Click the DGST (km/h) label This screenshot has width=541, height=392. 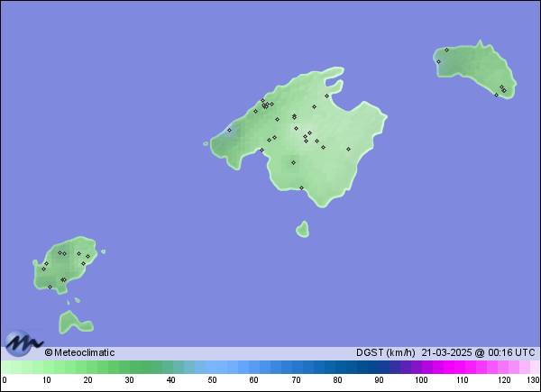(x=385, y=352)
